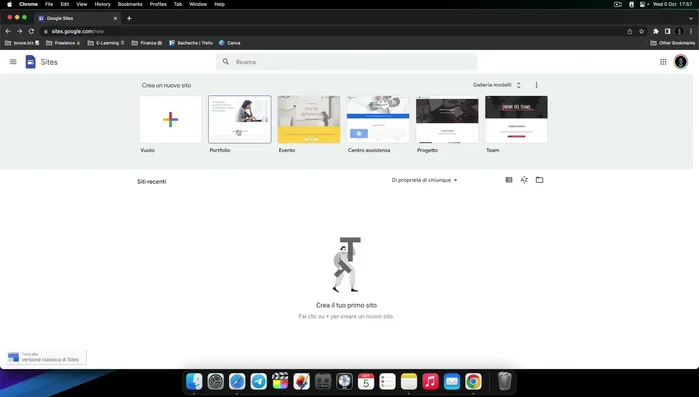This screenshot has height=397, width=699.
Task: Click the search magnifier icon
Action: pos(226,62)
